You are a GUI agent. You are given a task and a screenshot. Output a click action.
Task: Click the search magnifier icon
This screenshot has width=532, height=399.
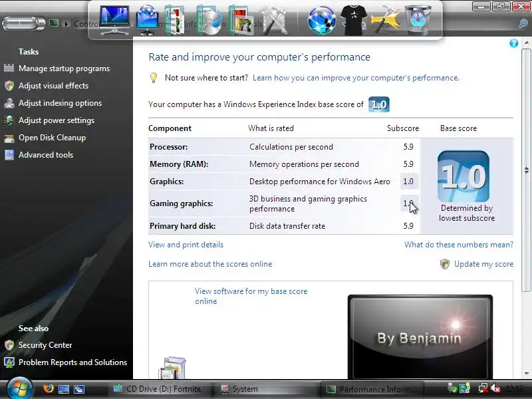click(523, 23)
